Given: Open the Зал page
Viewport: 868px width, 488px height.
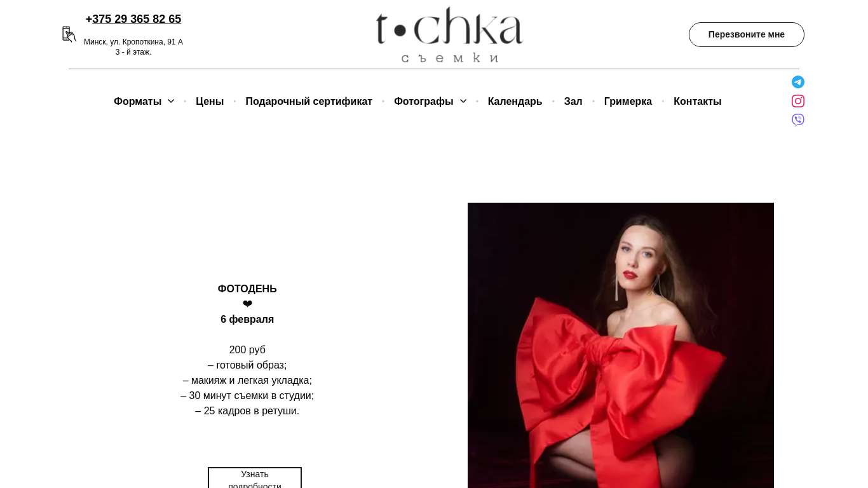Looking at the screenshot, I should 573,102.
